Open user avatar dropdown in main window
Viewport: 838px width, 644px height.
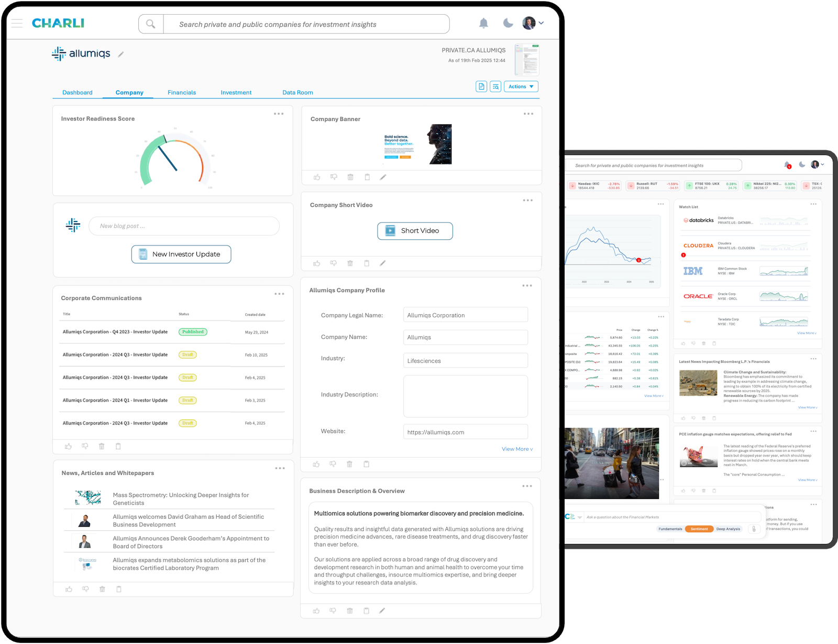[533, 23]
